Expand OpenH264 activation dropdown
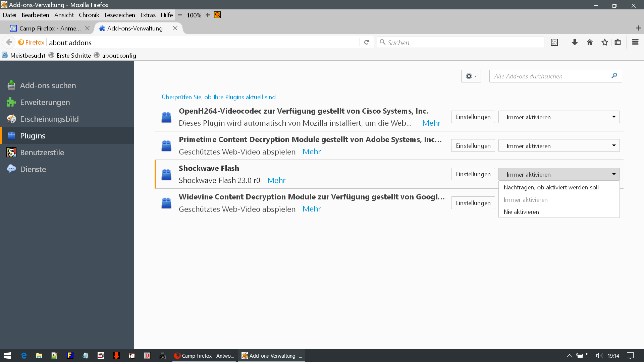This screenshot has height=362, width=644. tap(559, 117)
